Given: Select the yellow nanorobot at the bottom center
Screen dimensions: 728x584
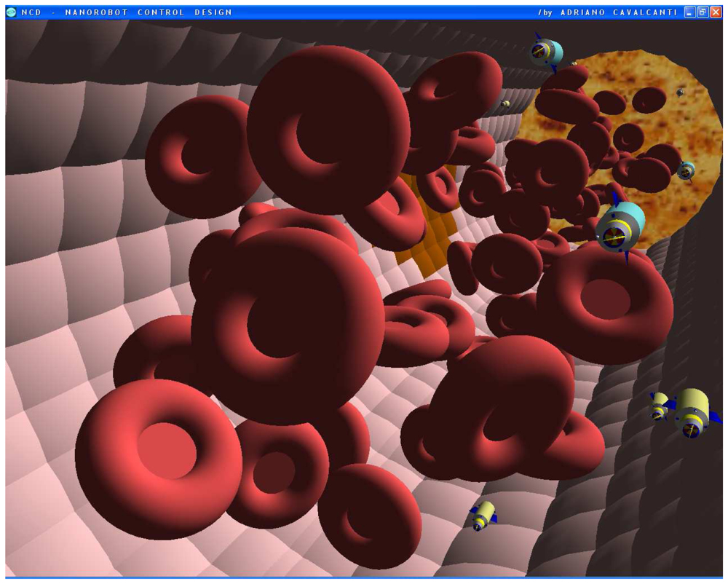Looking at the screenshot, I should pyautogui.click(x=483, y=516).
